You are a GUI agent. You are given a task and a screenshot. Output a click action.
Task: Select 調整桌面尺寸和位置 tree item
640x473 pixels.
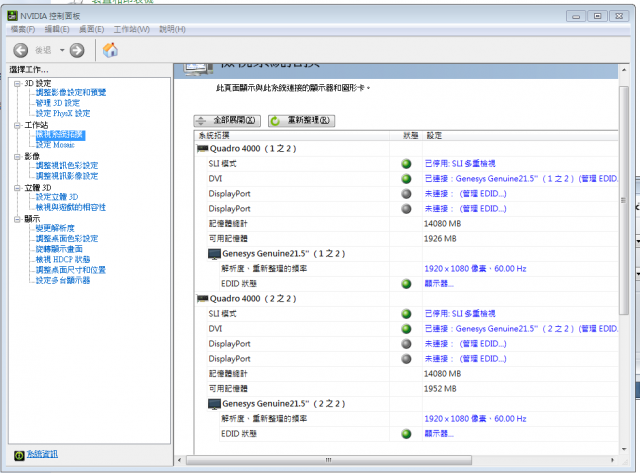click(71, 270)
